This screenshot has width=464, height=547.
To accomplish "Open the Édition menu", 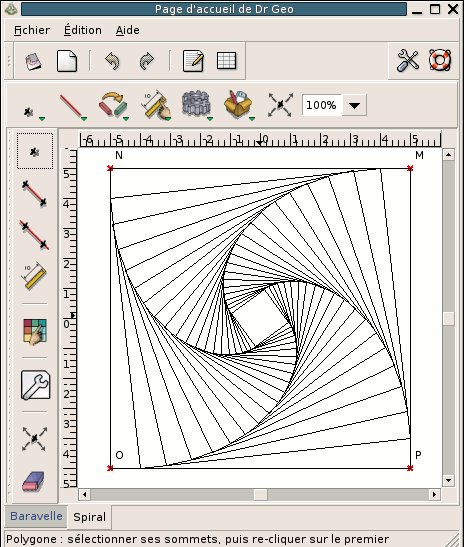I will [x=83, y=30].
